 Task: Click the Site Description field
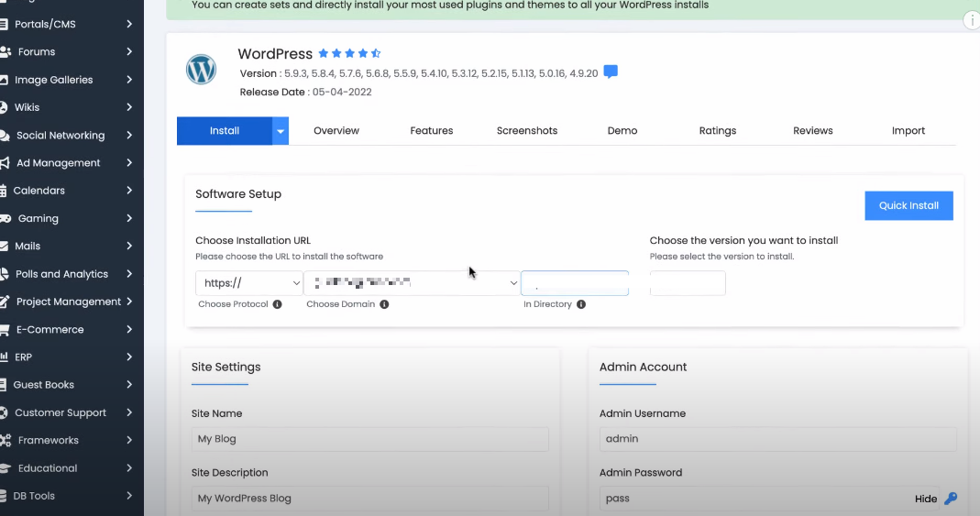pyautogui.click(x=370, y=499)
